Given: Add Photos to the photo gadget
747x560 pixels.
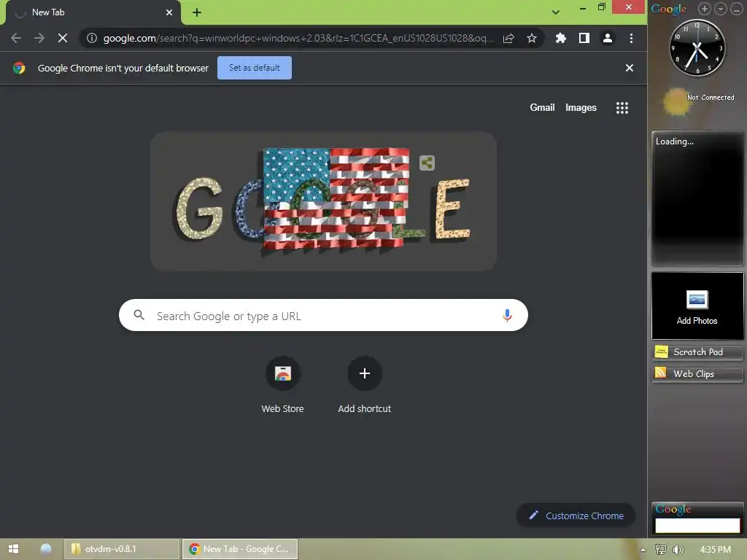Looking at the screenshot, I should [697, 306].
